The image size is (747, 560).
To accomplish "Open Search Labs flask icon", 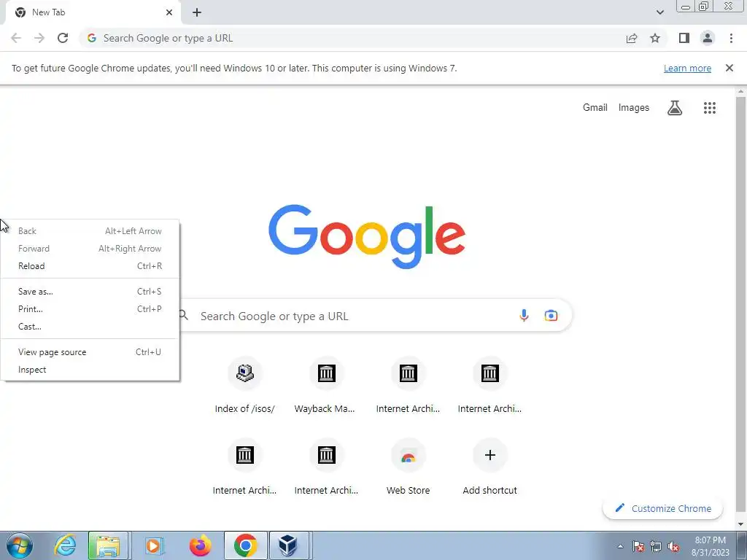I will 675,108.
